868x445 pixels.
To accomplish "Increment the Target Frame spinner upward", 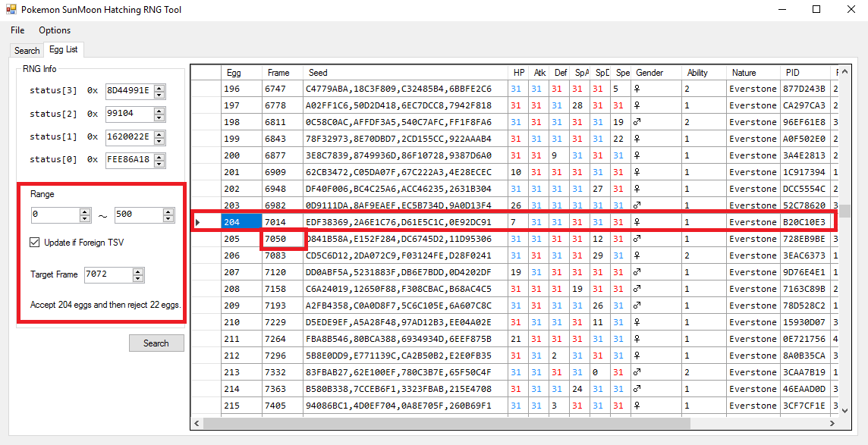I will (x=137, y=271).
